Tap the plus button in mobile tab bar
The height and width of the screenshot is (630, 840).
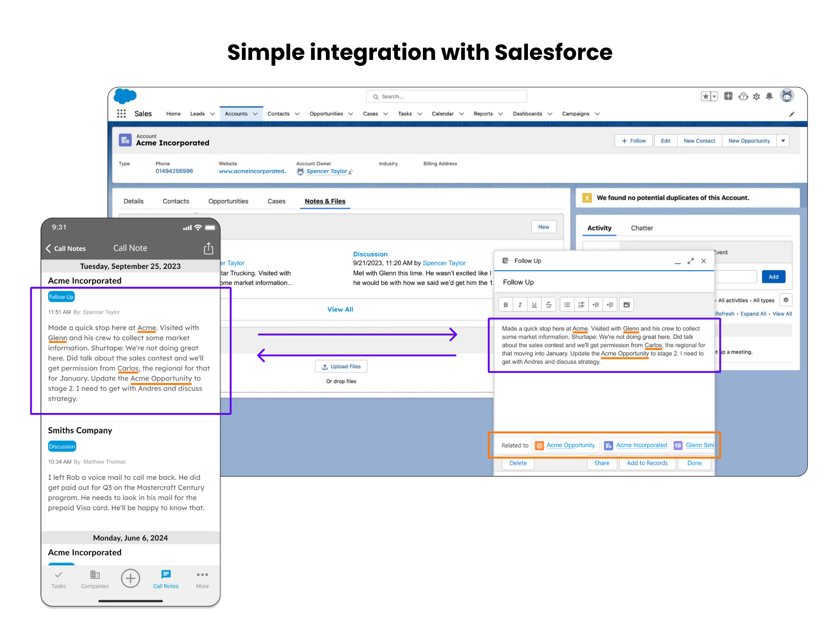(130, 578)
